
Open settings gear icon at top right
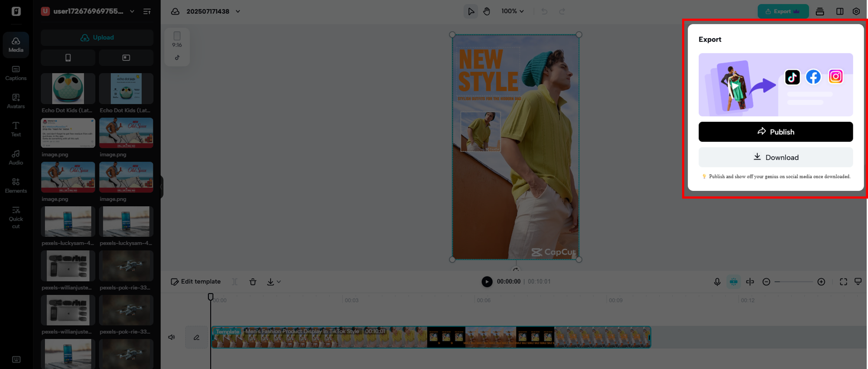(856, 12)
